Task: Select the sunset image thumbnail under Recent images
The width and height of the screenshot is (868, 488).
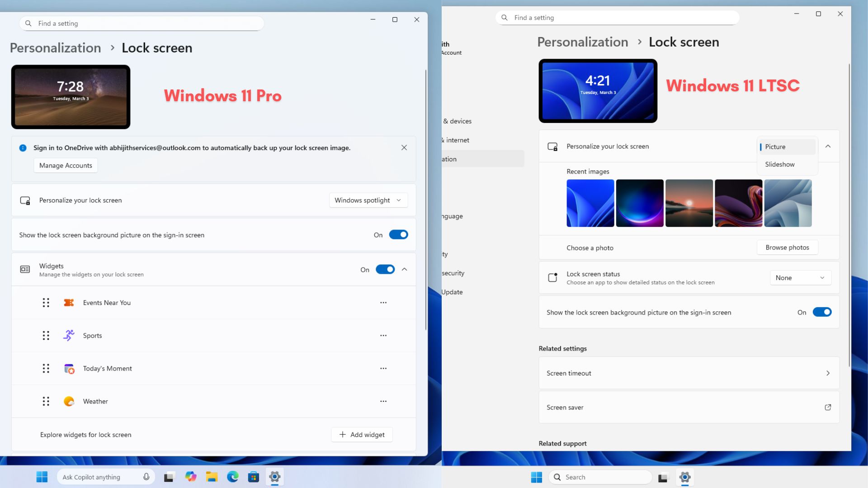Action: click(x=689, y=203)
